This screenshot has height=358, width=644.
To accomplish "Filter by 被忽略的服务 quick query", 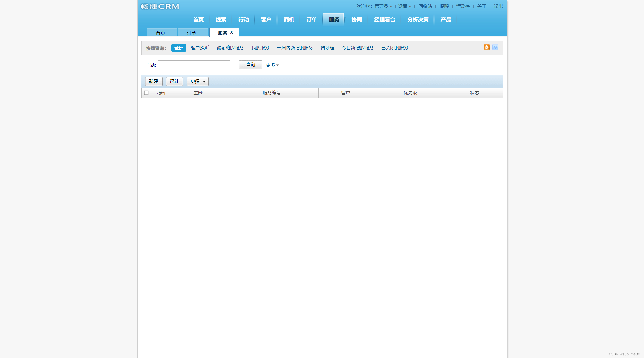I will tap(230, 48).
